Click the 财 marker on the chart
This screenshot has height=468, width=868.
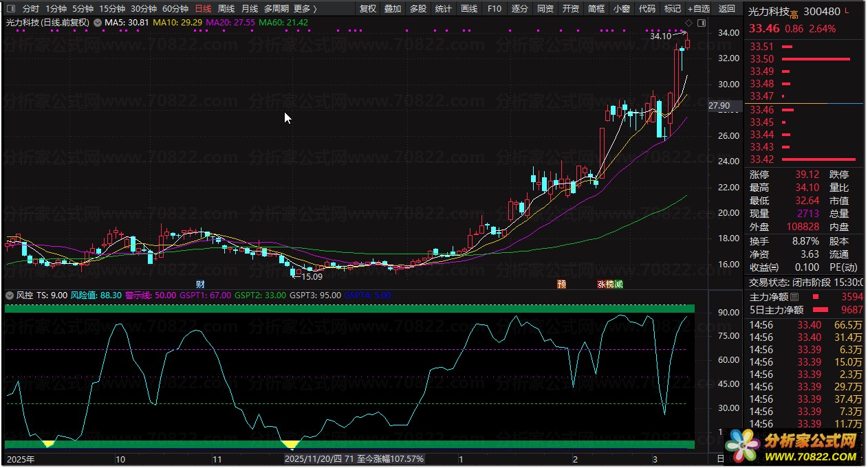click(x=201, y=284)
